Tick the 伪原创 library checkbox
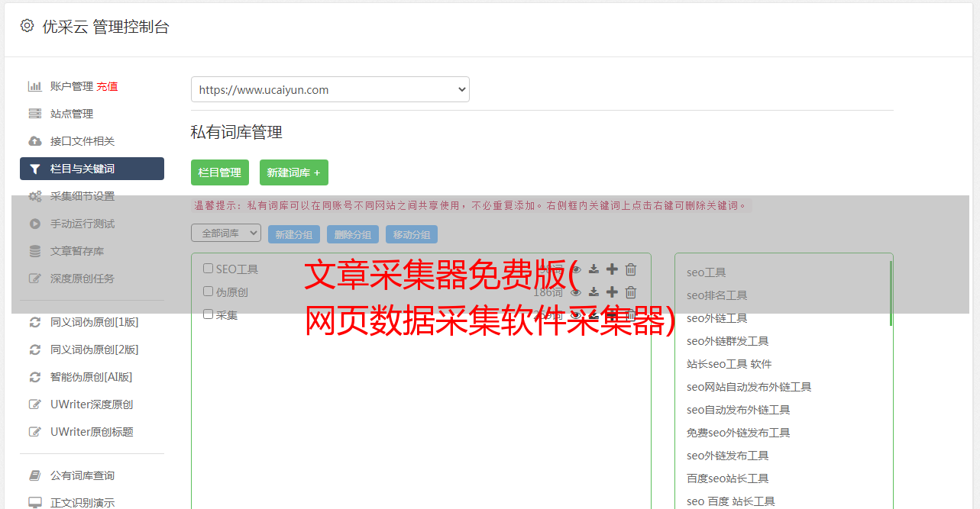 [x=208, y=292]
